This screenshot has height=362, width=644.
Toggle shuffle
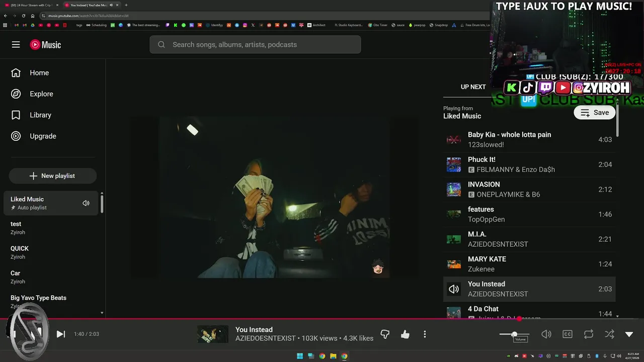(x=609, y=334)
